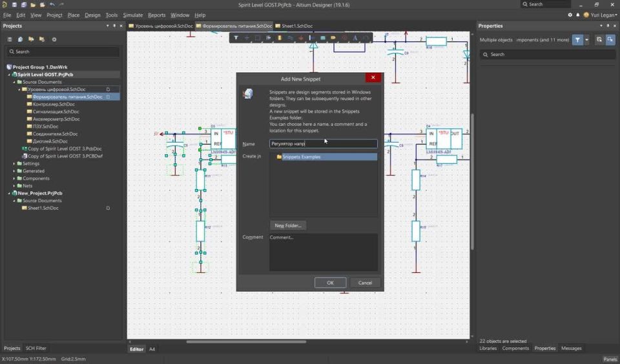Toggle Properties selected-objects mode button
This screenshot has height=364, width=620.
[x=610, y=40]
